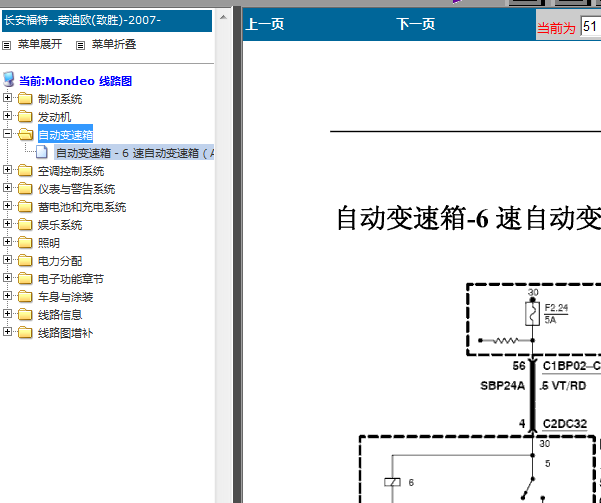Viewport: 601px width, 503px height.
Task: Select the 线路信息 tree label
Action: click(60, 315)
